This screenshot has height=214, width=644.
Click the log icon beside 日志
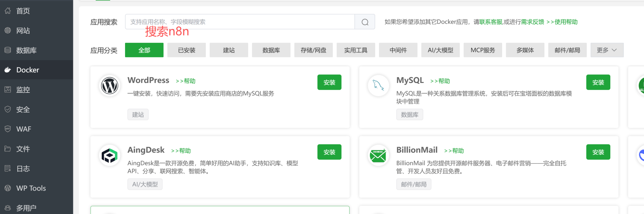pos(8,168)
